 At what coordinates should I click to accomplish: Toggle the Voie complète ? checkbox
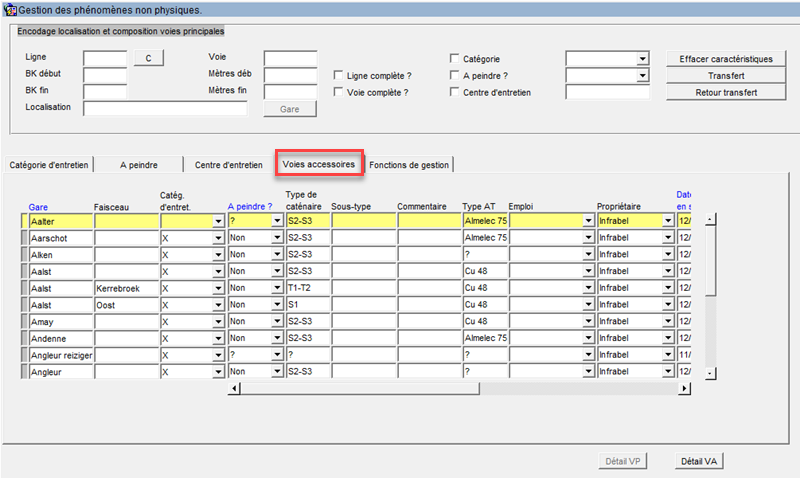[x=338, y=92]
